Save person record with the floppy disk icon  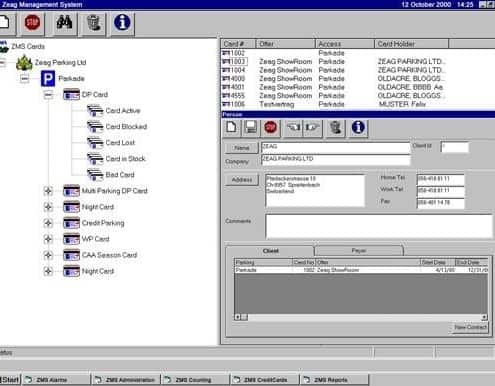point(250,127)
